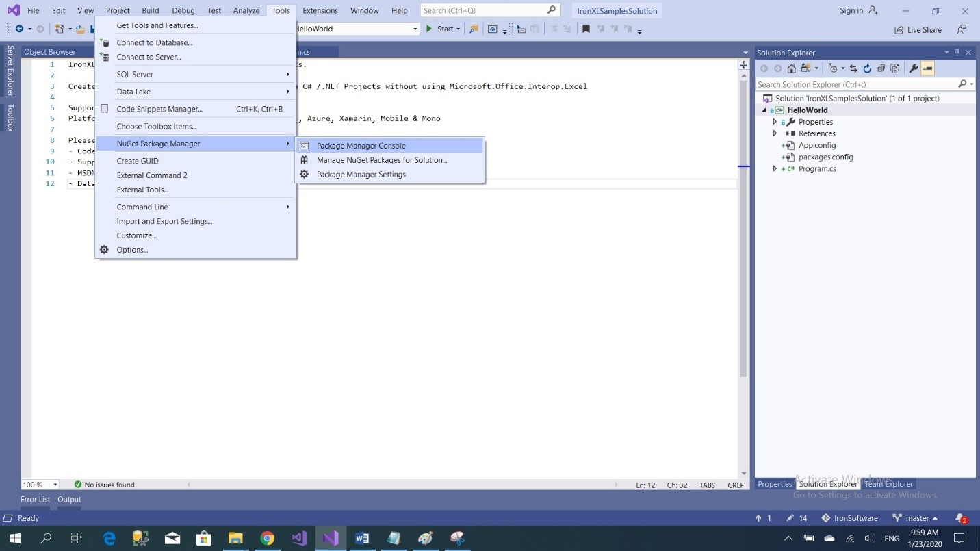This screenshot has height=551, width=980.
Task: Open notifications bell in status bar
Action: click(x=960, y=518)
